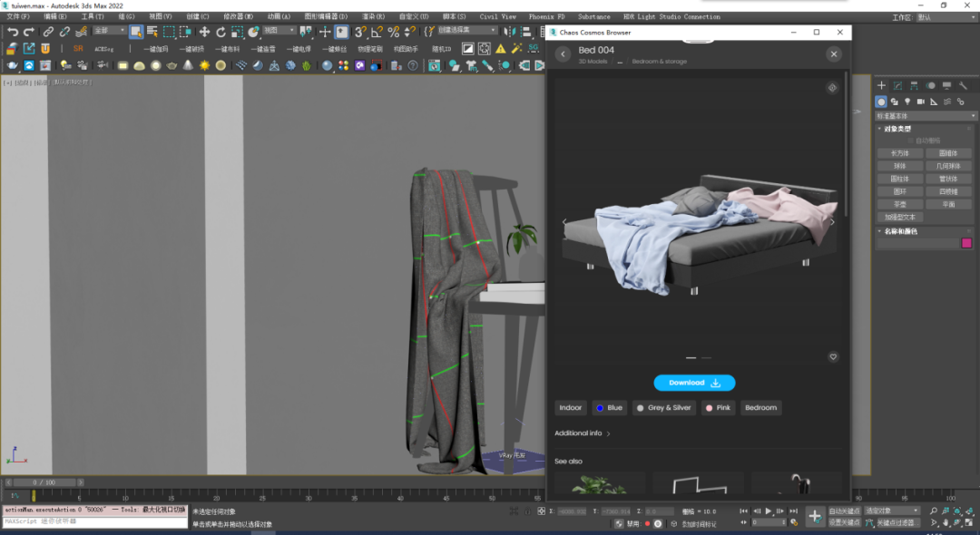The image size is (980, 535).
Task: Select the Rotate transform tool
Action: click(220, 32)
